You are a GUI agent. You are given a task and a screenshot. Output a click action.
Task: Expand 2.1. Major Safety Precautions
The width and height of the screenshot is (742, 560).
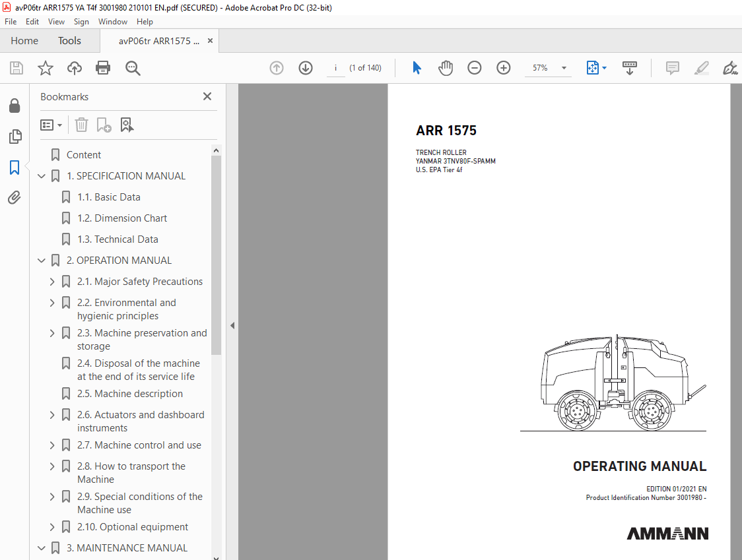pos(52,282)
